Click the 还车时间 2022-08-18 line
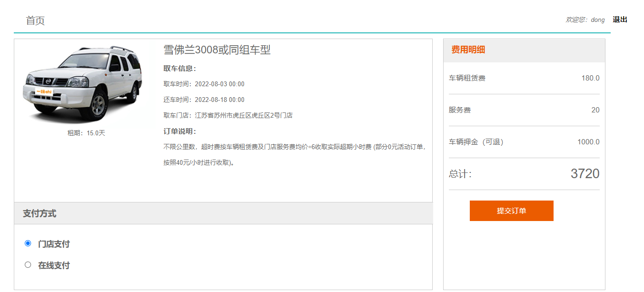This screenshot has width=644, height=292. pyautogui.click(x=204, y=100)
